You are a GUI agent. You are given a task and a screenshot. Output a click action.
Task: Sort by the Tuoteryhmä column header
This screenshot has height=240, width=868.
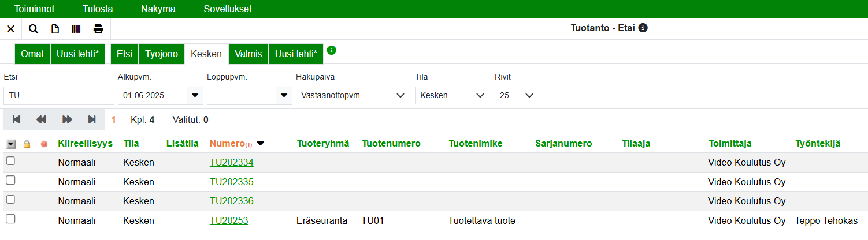tap(322, 143)
